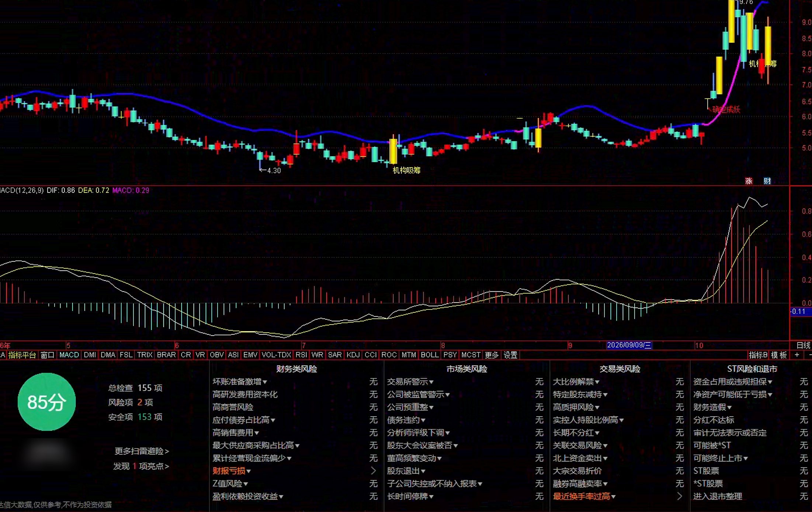Expand Z值风险 dropdown
This screenshot has width=812, height=512.
tap(246, 484)
